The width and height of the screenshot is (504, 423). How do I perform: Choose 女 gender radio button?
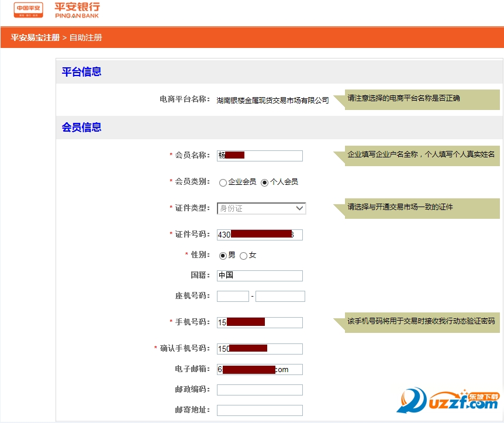click(243, 256)
